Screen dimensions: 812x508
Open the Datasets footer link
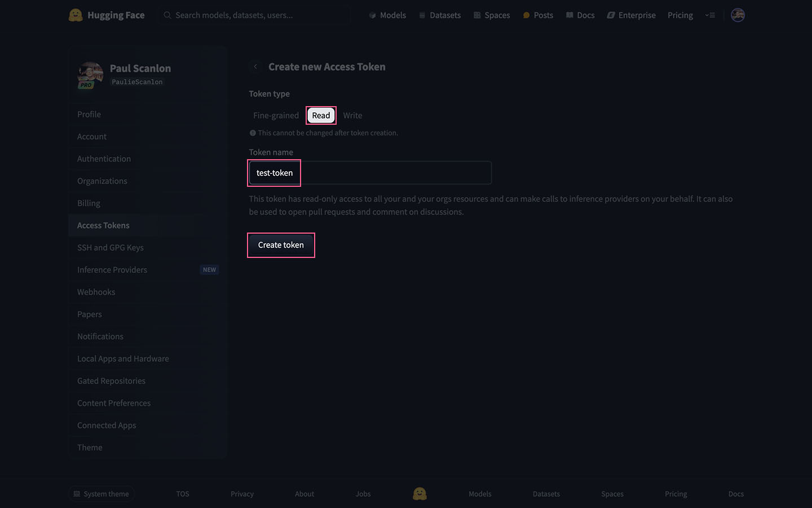coord(546,494)
